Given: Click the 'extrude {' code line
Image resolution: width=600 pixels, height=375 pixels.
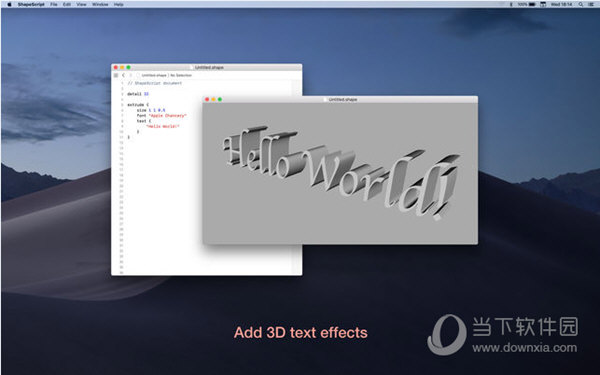Looking at the screenshot, I should [138, 104].
